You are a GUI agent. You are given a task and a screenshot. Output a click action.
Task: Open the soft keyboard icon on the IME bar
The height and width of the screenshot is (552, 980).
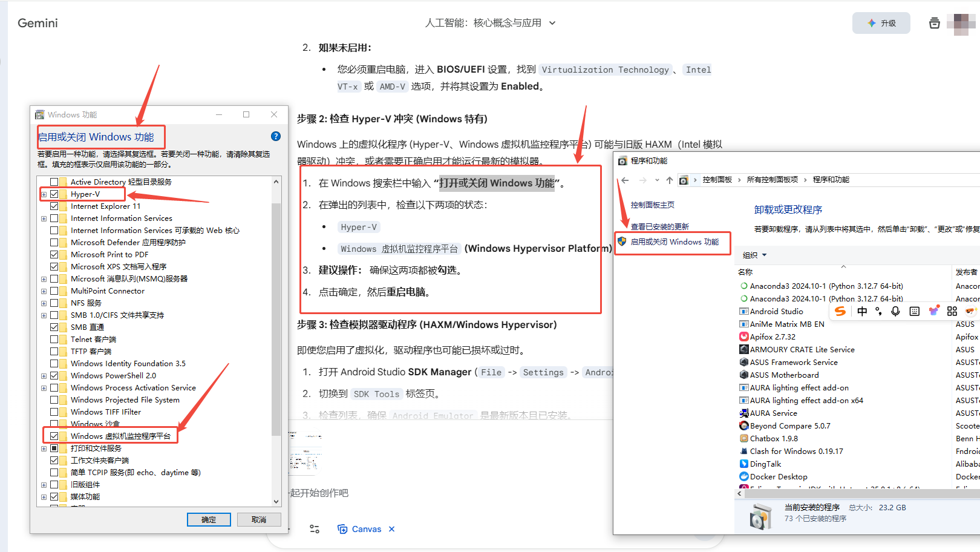coord(914,311)
